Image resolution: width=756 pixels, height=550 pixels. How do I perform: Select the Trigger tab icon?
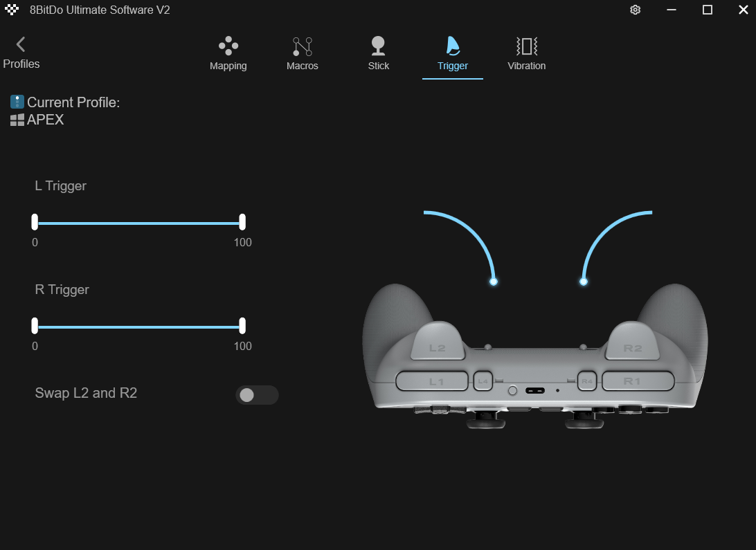pyautogui.click(x=453, y=46)
